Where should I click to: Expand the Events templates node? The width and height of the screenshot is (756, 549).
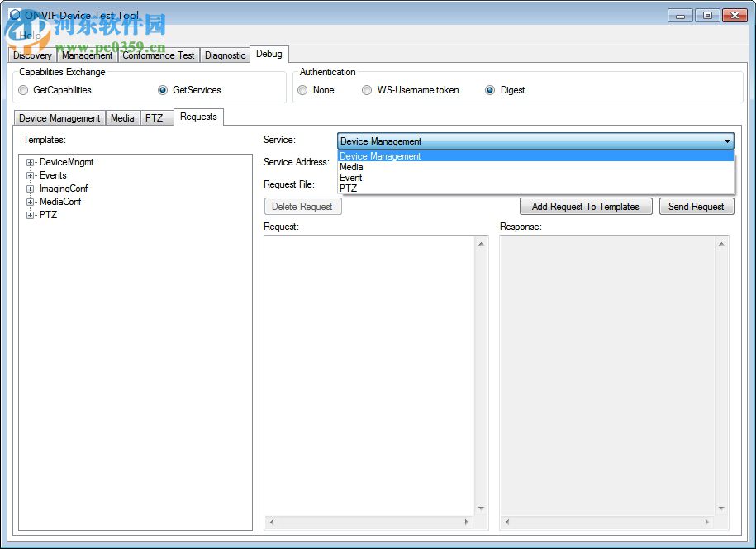pos(31,175)
